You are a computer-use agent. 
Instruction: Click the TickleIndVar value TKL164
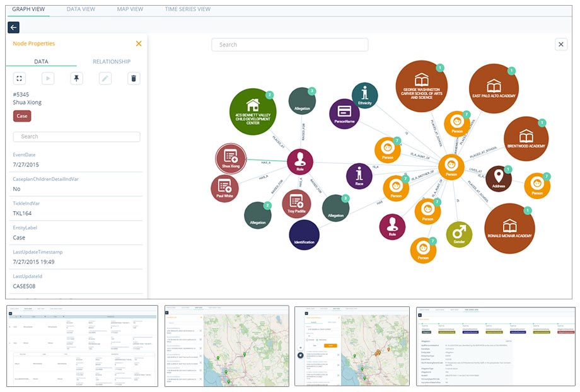coord(22,214)
